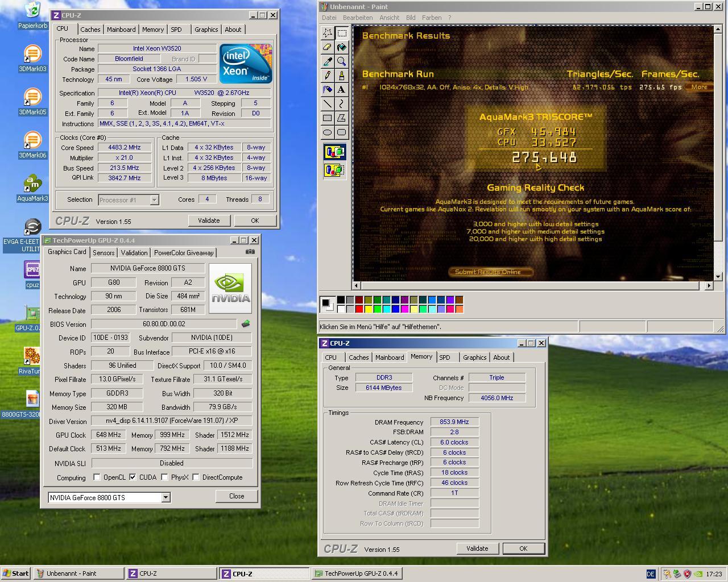Enable the OpenCL checkbox in GPU-Z
The width and height of the screenshot is (728, 582).
coord(97,477)
